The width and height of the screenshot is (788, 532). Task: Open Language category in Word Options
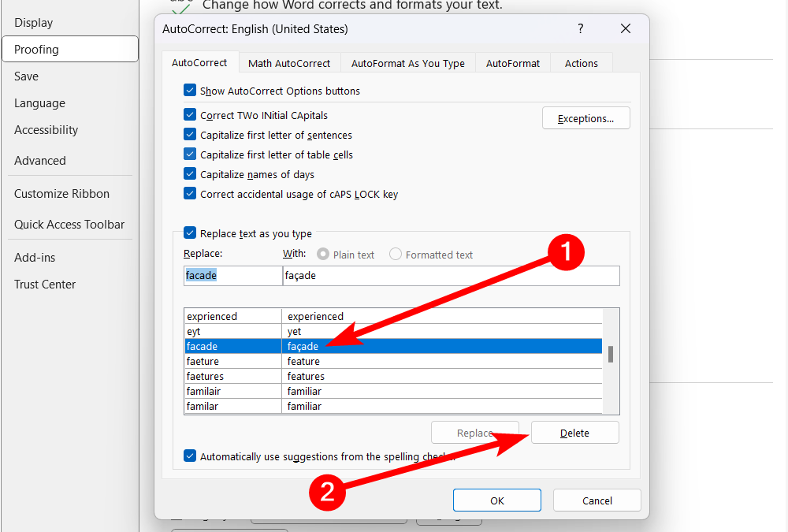pyautogui.click(x=70, y=103)
